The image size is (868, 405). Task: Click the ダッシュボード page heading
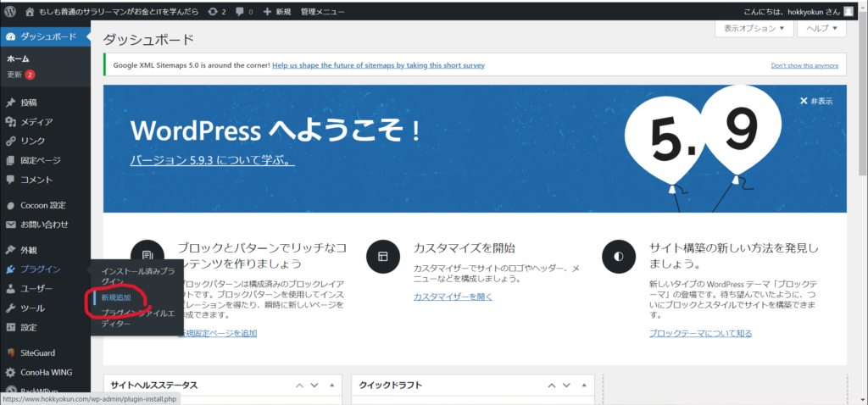coord(148,40)
